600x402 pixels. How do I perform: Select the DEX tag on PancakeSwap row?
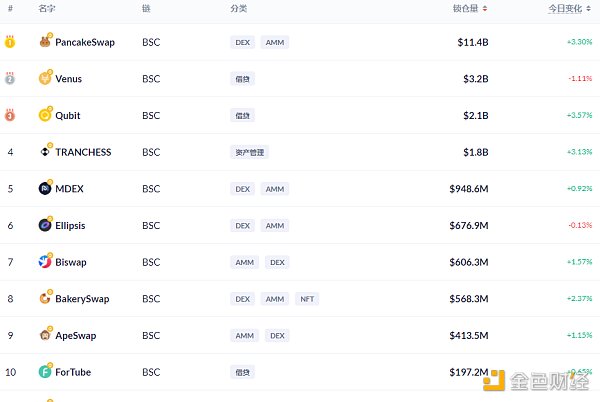(x=242, y=42)
